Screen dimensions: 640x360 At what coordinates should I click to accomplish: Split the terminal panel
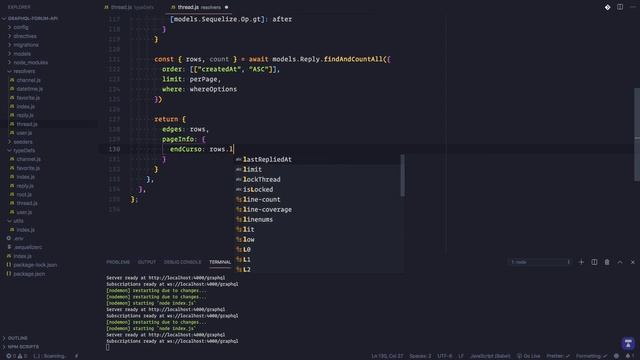point(594,262)
